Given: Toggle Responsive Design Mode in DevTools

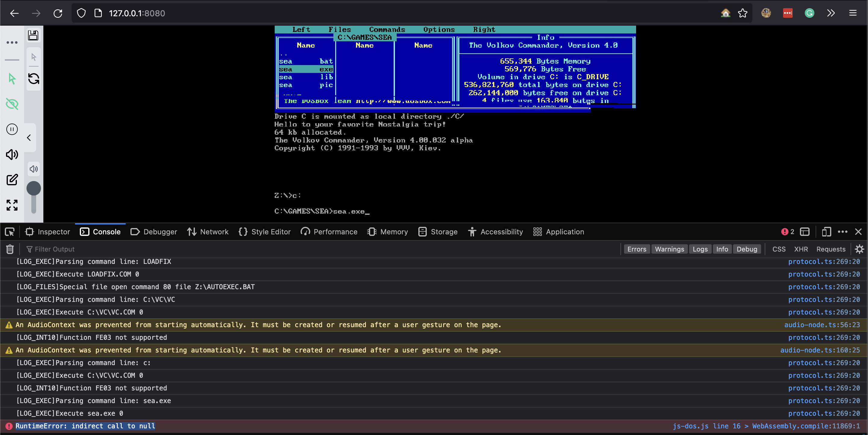Looking at the screenshot, I should tap(826, 231).
